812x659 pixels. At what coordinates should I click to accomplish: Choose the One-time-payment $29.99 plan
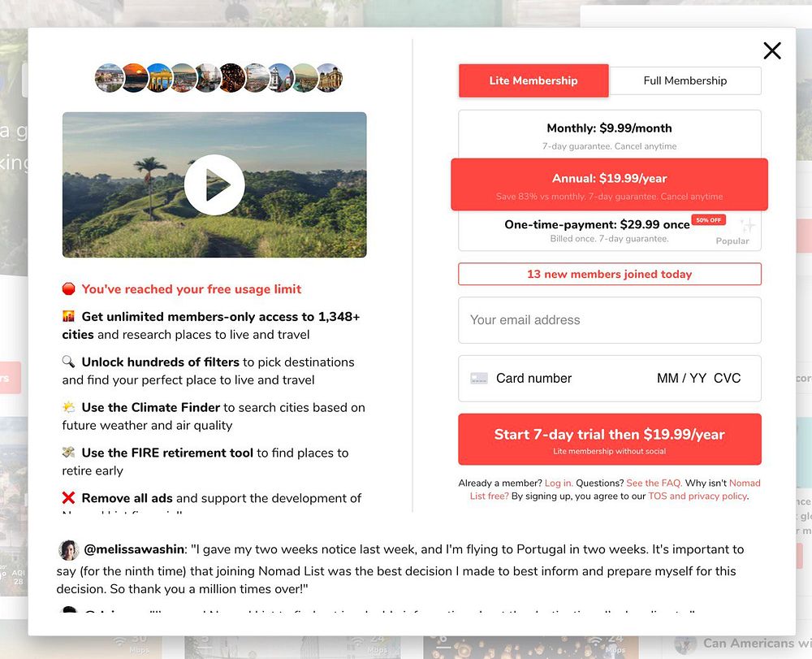click(610, 231)
